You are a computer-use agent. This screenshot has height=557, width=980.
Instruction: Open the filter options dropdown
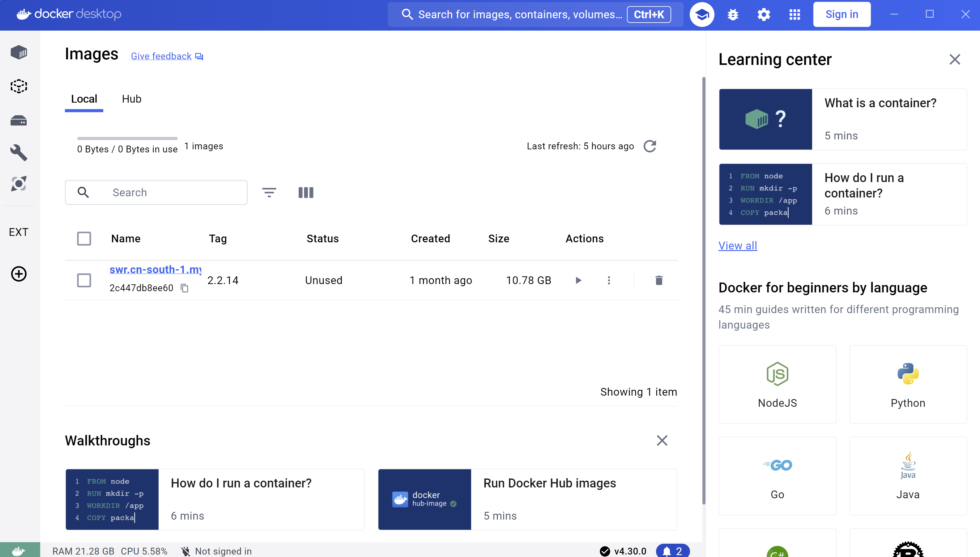pyautogui.click(x=269, y=193)
